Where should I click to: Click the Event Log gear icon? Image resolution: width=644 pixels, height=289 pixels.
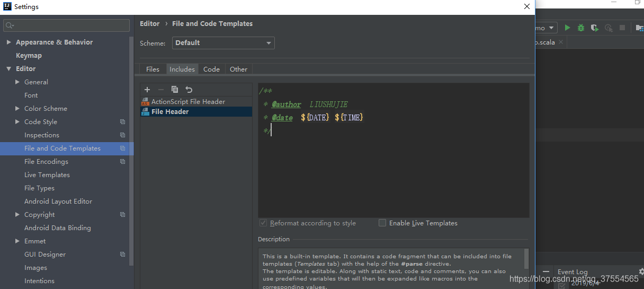tap(641, 272)
